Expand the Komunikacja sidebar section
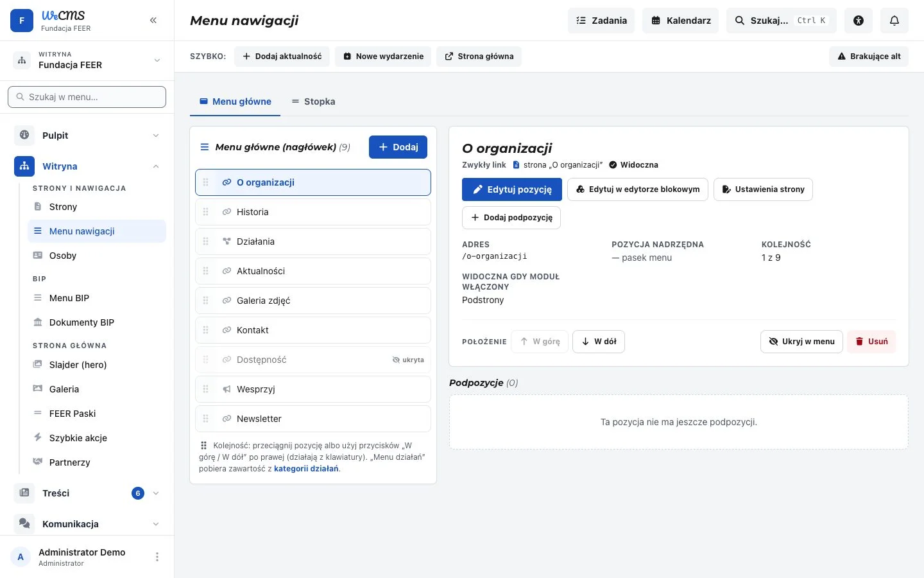Screen dimensions: 924x578 pos(87,524)
